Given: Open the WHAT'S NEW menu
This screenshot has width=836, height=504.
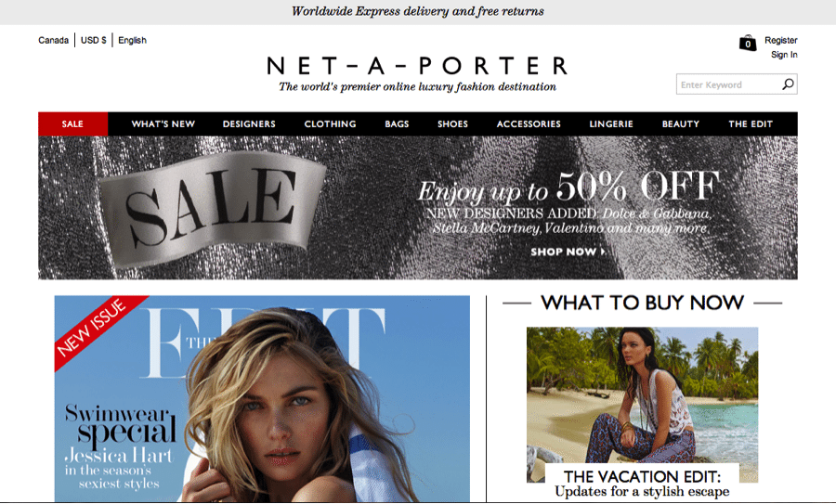Looking at the screenshot, I should [163, 124].
